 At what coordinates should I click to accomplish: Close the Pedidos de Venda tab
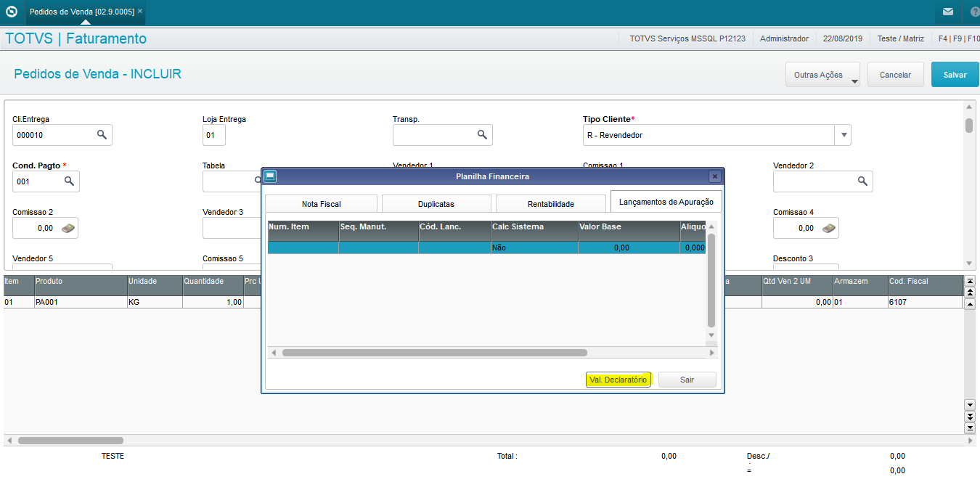tap(140, 12)
